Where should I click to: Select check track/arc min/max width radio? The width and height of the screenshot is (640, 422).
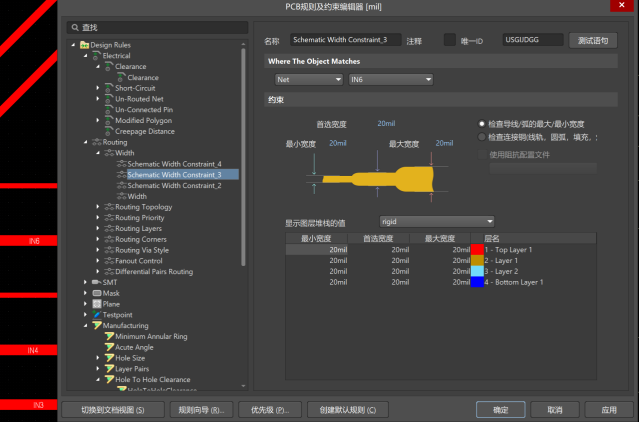coord(483,123)
